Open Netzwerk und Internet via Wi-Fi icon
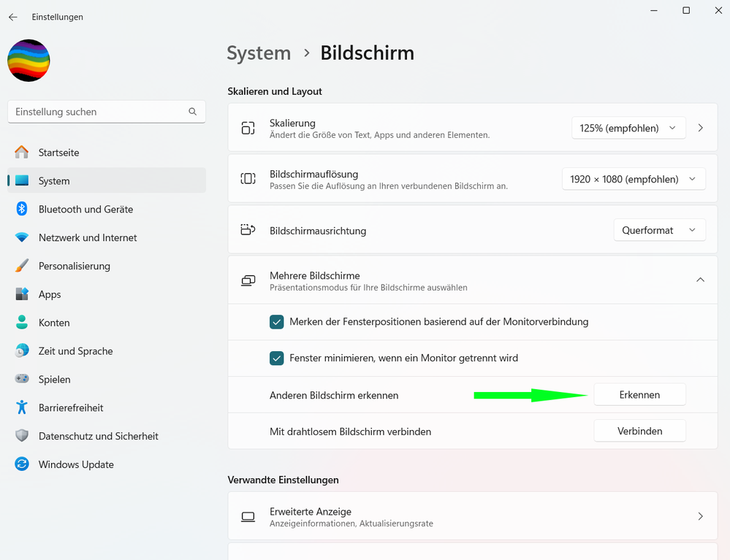730x560 pixels. point(22,237)
